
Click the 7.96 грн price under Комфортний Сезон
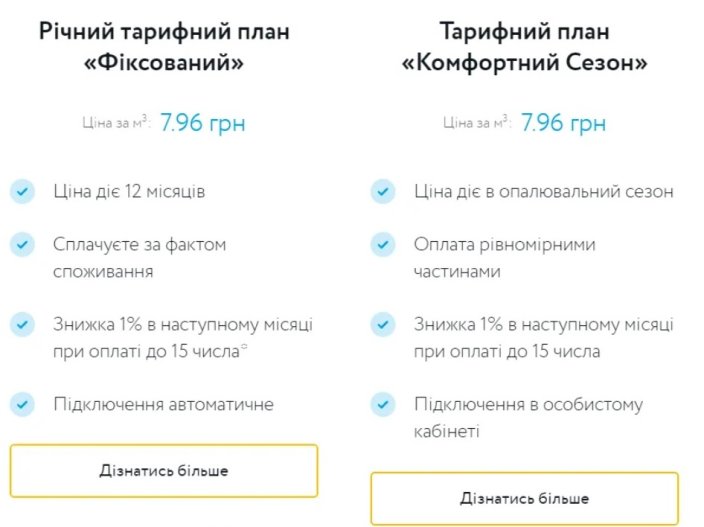click(x=563, y=123)
